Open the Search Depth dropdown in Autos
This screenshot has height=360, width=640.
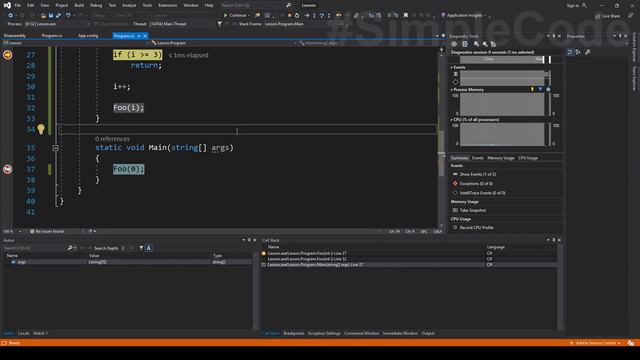coord(127,248)
